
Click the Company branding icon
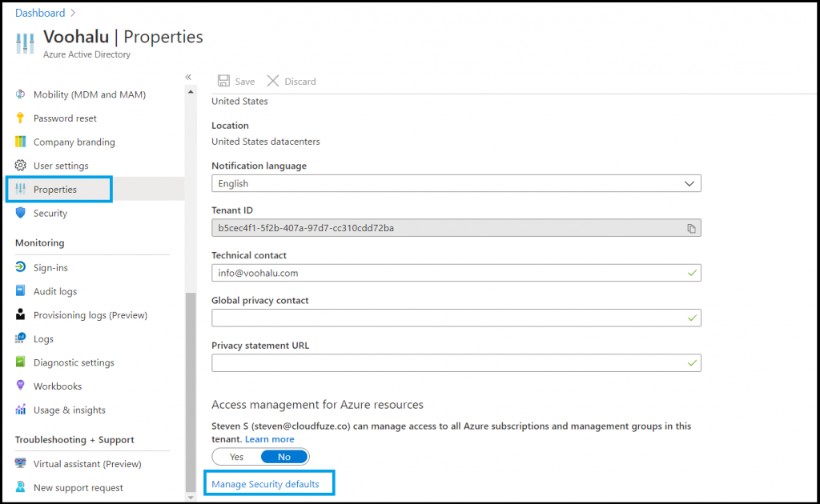tap(20, 142)
